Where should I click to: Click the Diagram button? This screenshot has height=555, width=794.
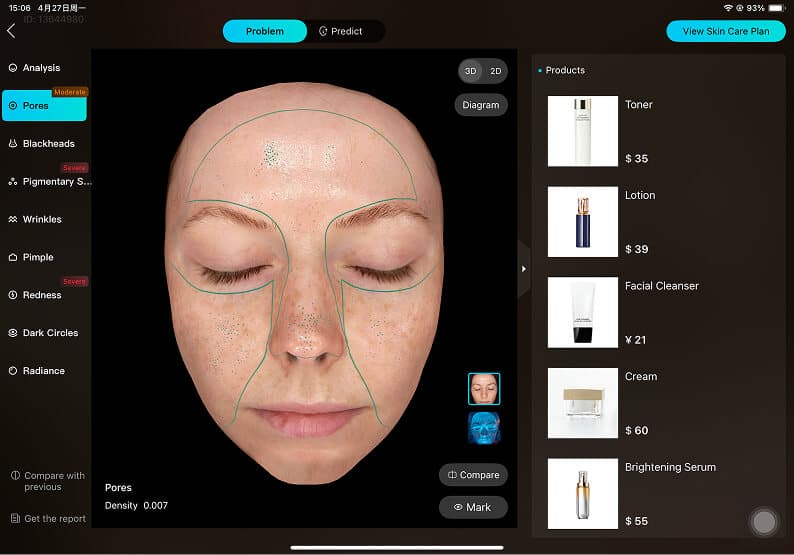(481, 105)
